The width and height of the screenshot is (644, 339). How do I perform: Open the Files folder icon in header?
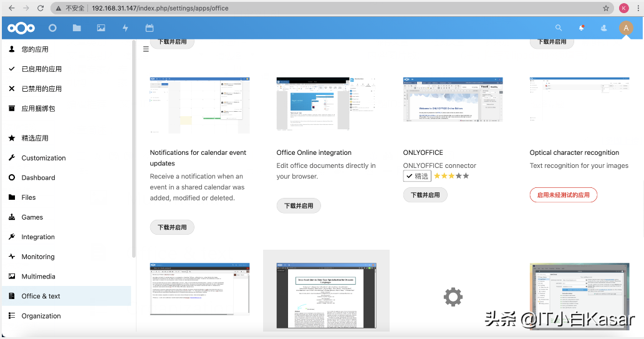point(77,28)
